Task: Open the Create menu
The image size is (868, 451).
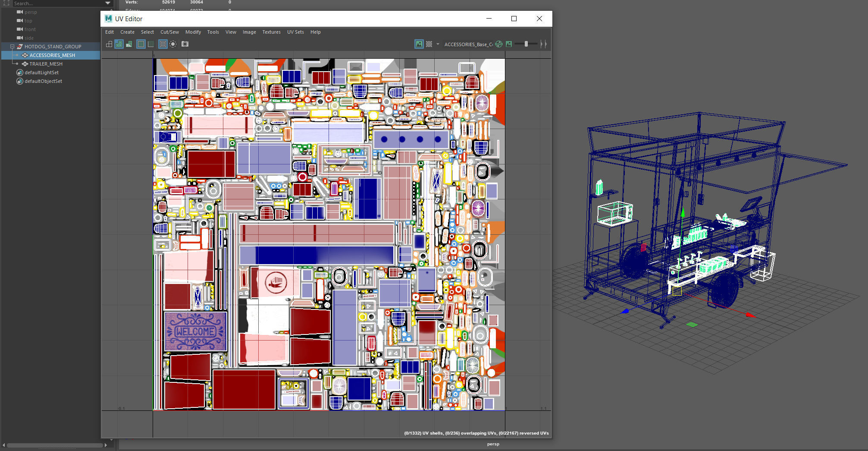Action: point(127,32)
